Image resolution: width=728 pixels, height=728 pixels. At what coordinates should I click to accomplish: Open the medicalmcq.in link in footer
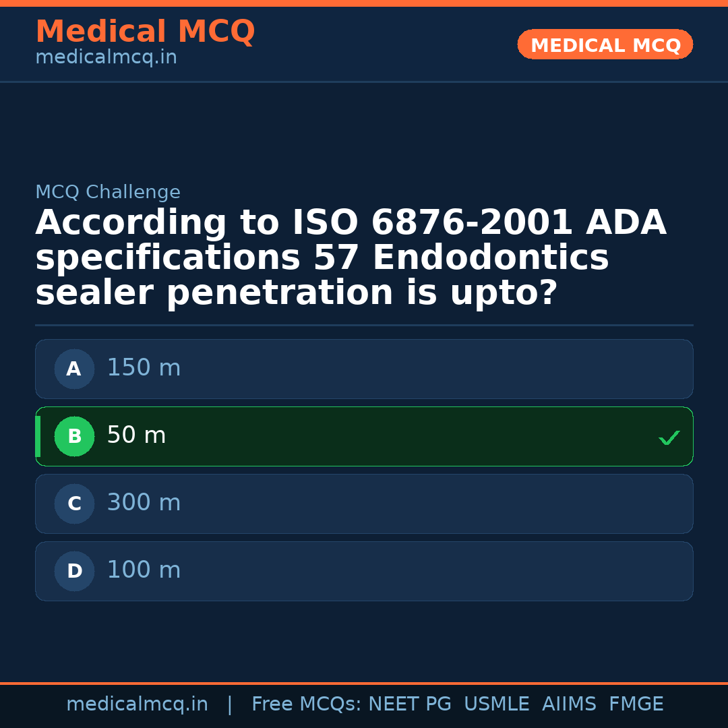point(137,704)
